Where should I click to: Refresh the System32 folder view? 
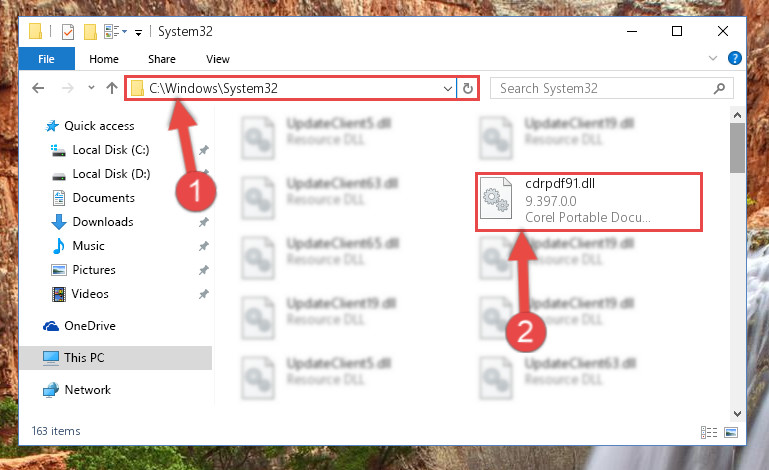point(468,88)
